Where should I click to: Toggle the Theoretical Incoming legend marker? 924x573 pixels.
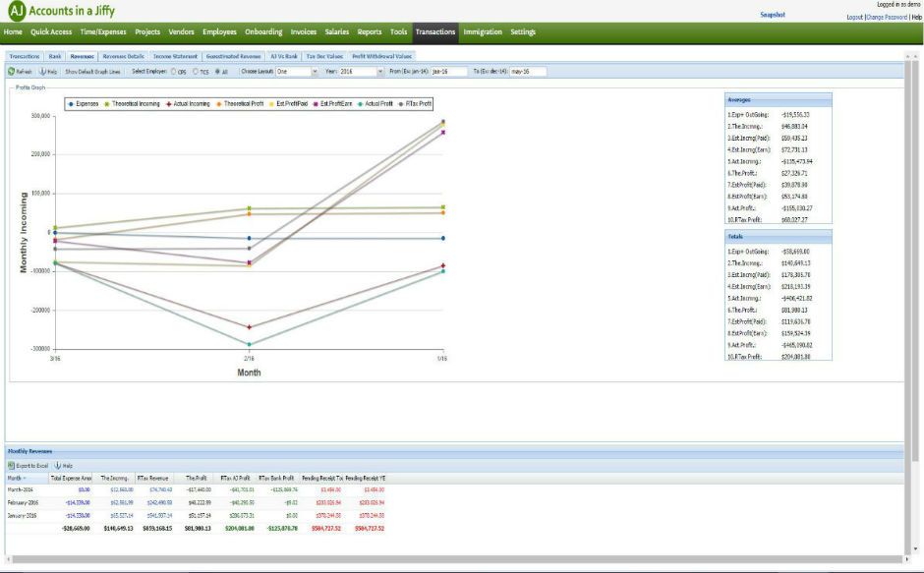(x=107, y=104)
